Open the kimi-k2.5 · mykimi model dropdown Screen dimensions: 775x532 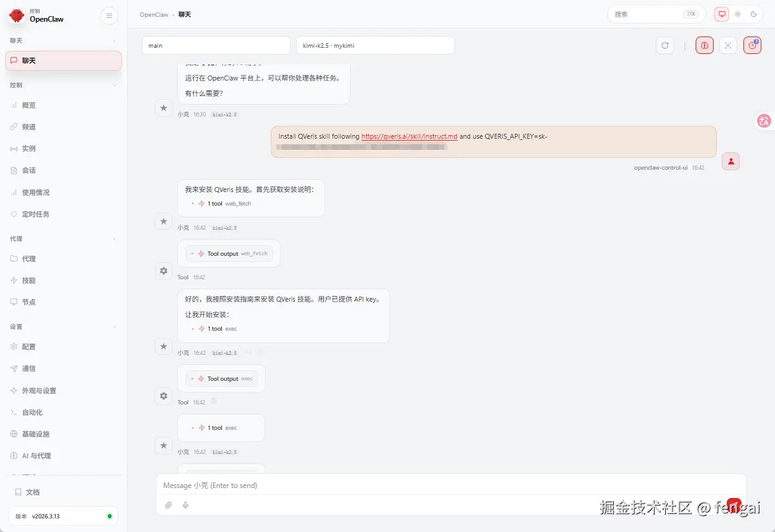point(375,45)
